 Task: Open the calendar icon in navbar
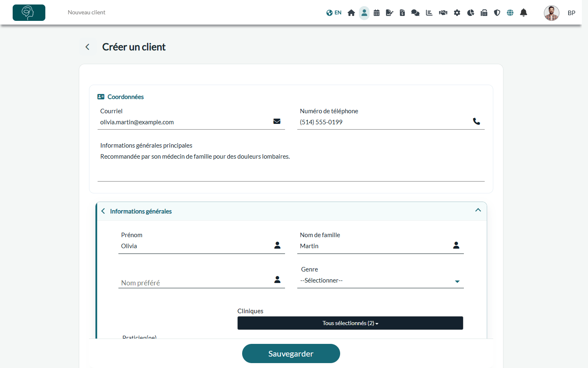(376, 13)
